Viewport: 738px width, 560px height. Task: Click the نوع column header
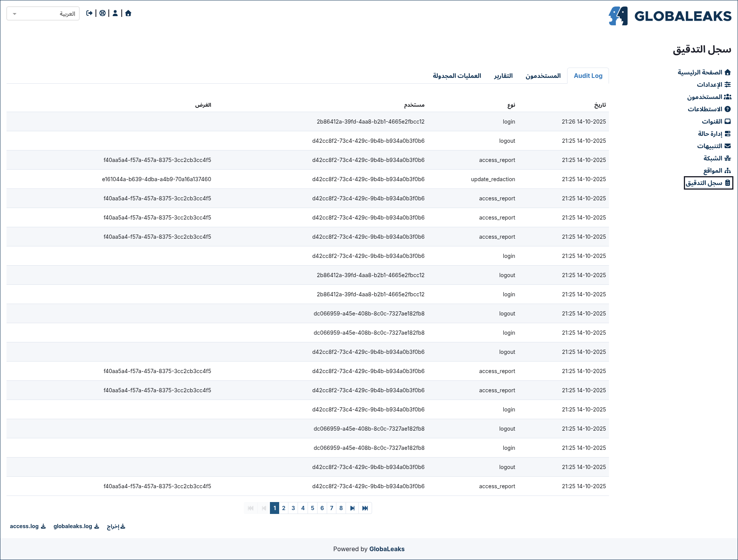click(511, 105)
